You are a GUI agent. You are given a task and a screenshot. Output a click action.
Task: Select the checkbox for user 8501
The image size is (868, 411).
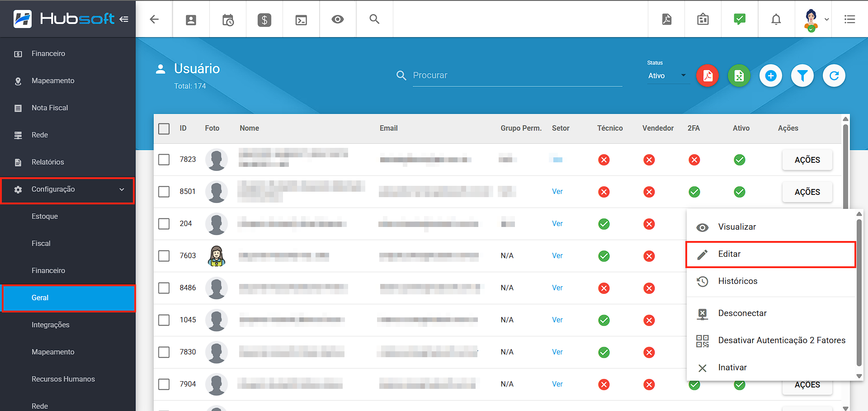tap(164, 192)
